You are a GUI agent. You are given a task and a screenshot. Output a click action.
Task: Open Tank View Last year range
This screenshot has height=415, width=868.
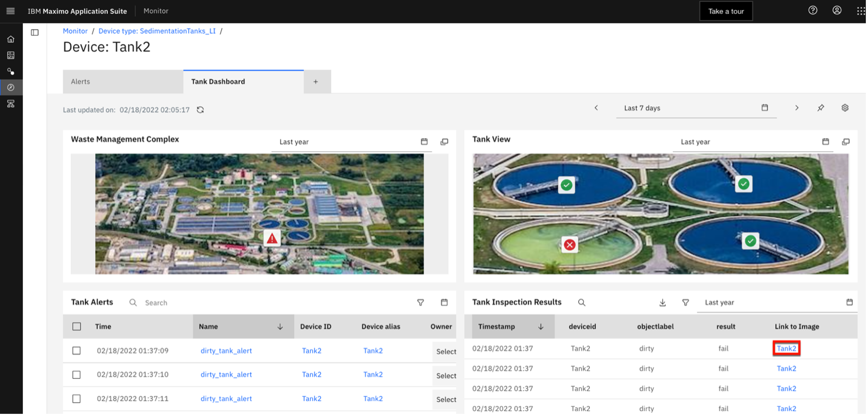tap(753, 142)
